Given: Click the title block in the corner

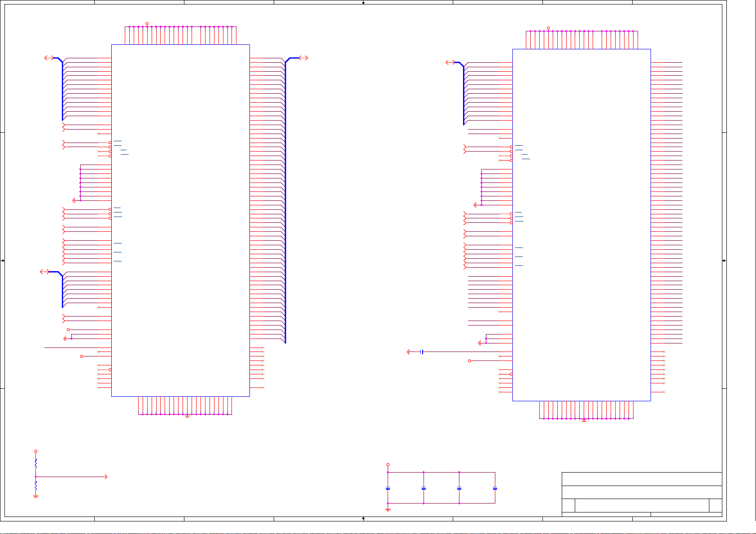Looking at the screenshot, I should click(642, 494).
